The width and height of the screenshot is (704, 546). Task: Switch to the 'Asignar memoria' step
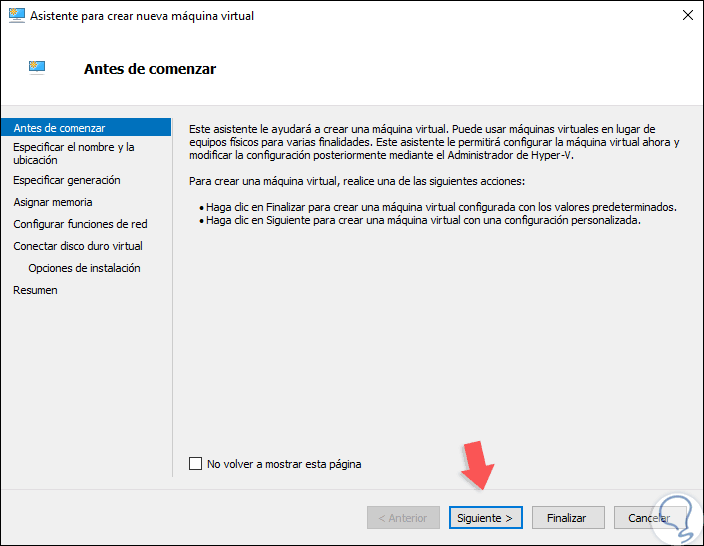click(53, 202)
